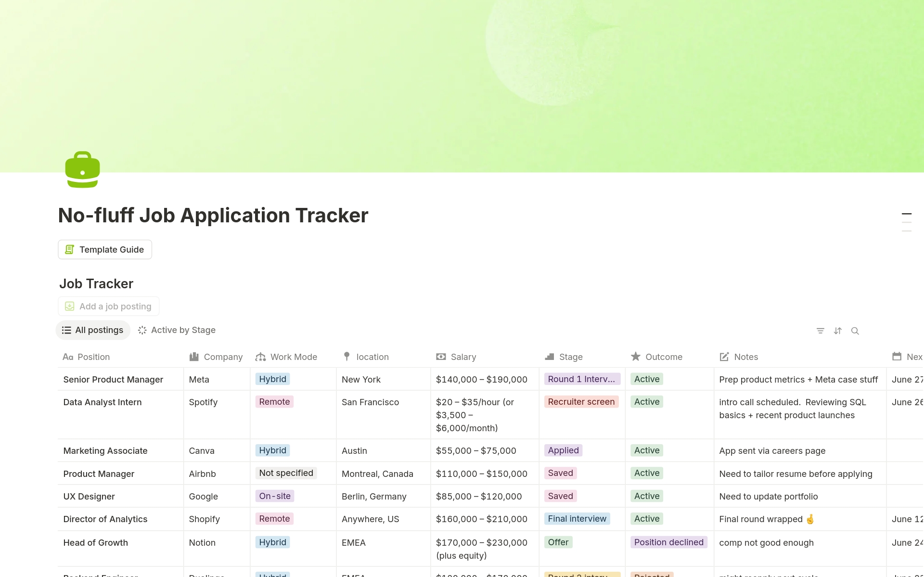The height and width of the screenshot is (577, 924).
Task: Click the Template Guide scroll icon
Action: click(70, 249)
